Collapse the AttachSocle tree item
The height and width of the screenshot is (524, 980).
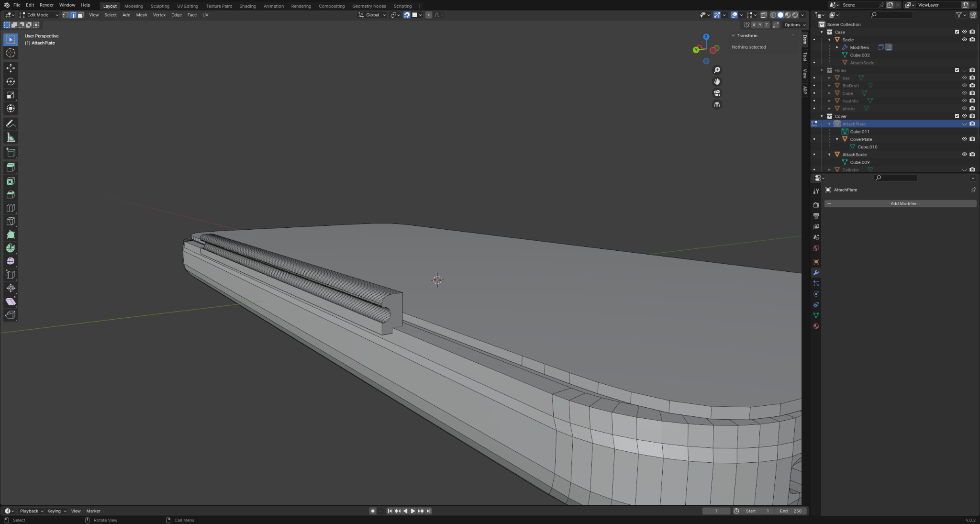[829, 155]
